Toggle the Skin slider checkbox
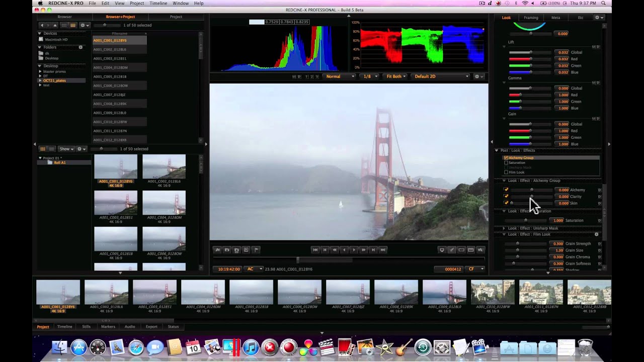The height and width of the screenshot is (362, 644). pos(506,203)
